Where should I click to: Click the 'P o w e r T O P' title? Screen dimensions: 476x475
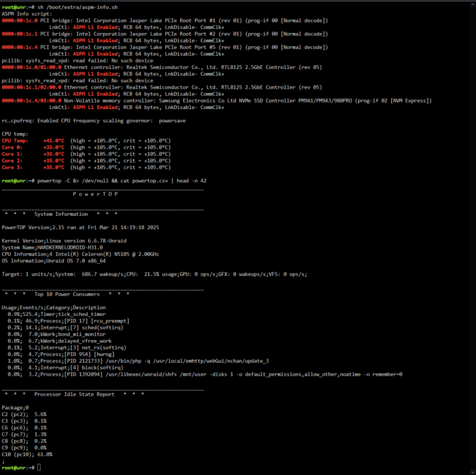coord(95,194)
